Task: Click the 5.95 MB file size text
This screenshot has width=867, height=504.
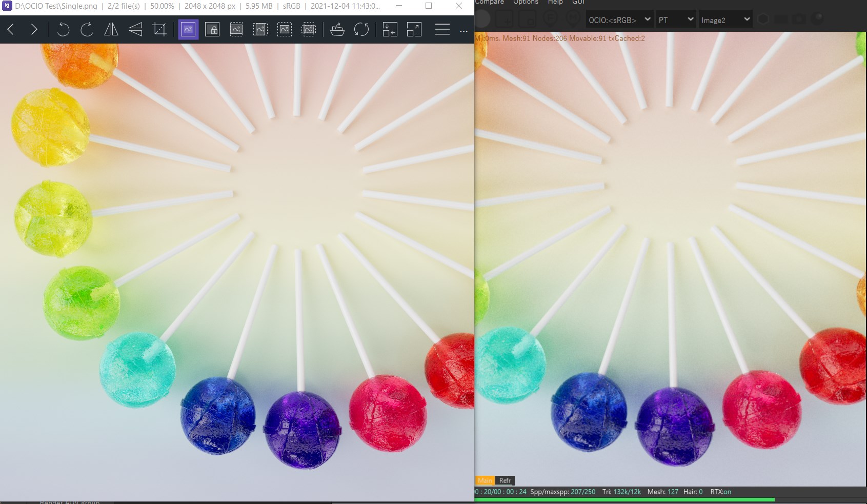Action: [x=259, y=6]
